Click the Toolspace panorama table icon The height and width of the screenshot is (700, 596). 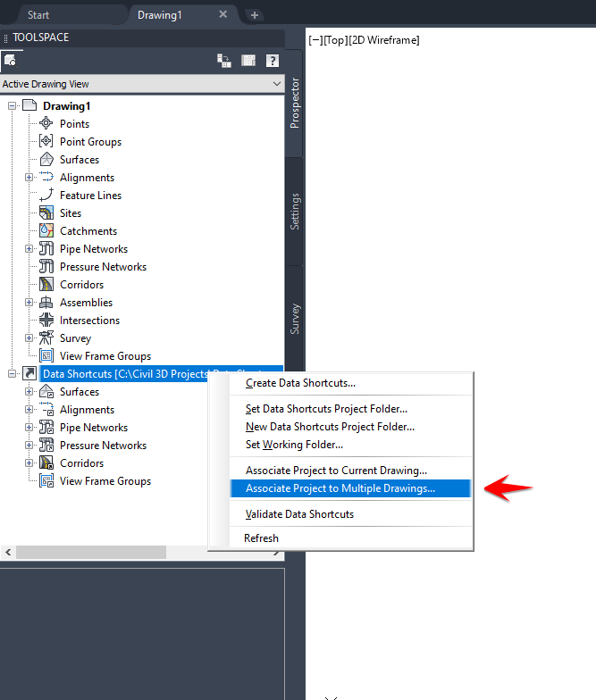(248, 61)
